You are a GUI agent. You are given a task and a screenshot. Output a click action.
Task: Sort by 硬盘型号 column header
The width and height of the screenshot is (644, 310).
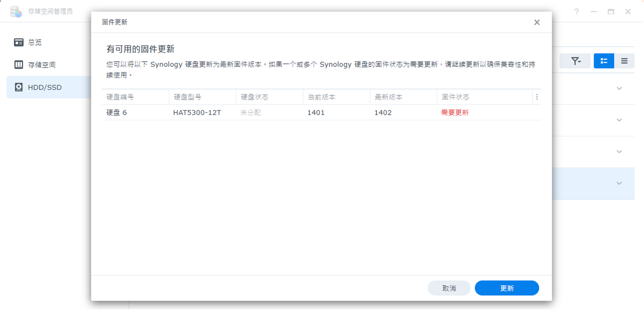[203, 97]
